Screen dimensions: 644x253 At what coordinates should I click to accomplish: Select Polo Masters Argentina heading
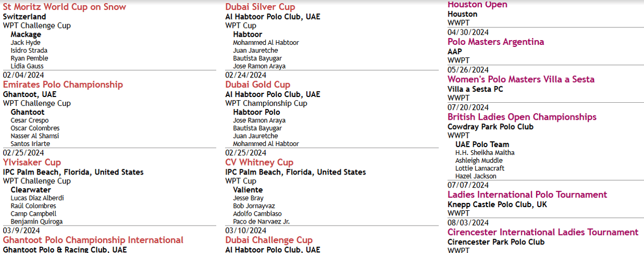pyautogui.click(x=496, y=42)
